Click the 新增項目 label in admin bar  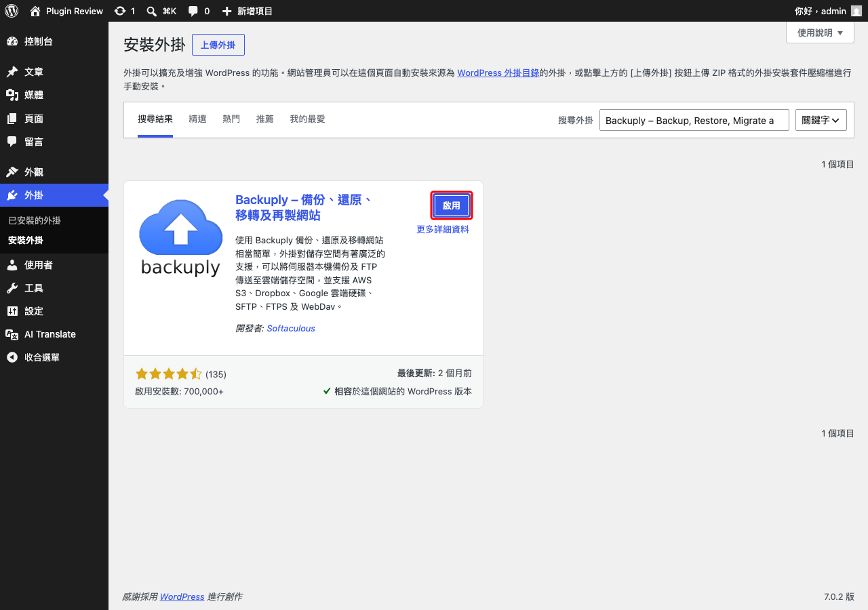coord(254,11)
